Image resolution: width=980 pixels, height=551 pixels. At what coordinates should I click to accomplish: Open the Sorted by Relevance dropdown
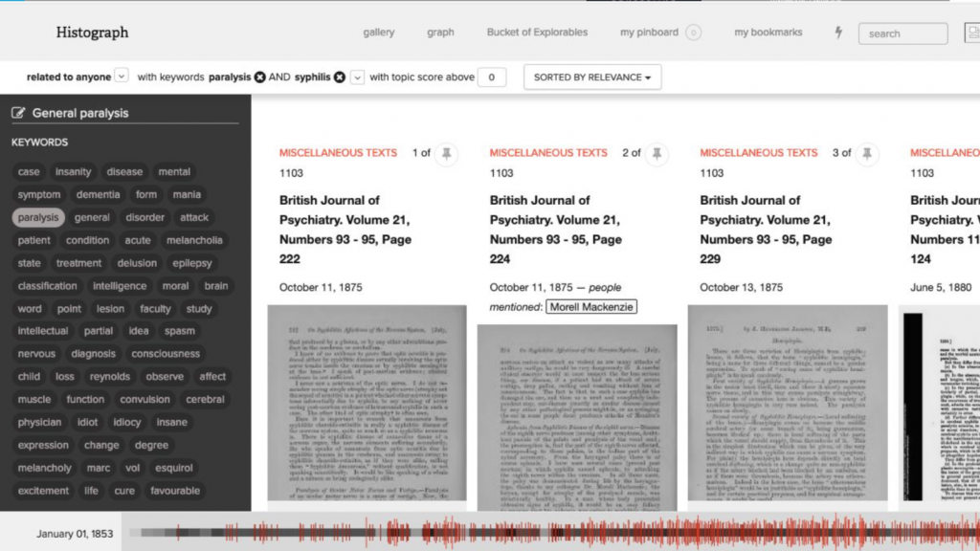[x=591, y=77]
